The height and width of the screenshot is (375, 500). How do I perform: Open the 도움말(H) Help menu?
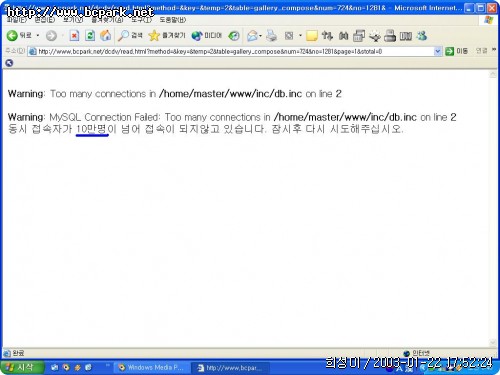173,20
